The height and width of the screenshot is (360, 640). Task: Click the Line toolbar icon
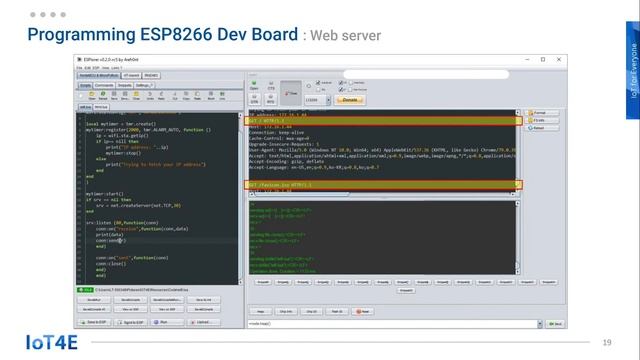pyautogui.click(x=222, y=96)
